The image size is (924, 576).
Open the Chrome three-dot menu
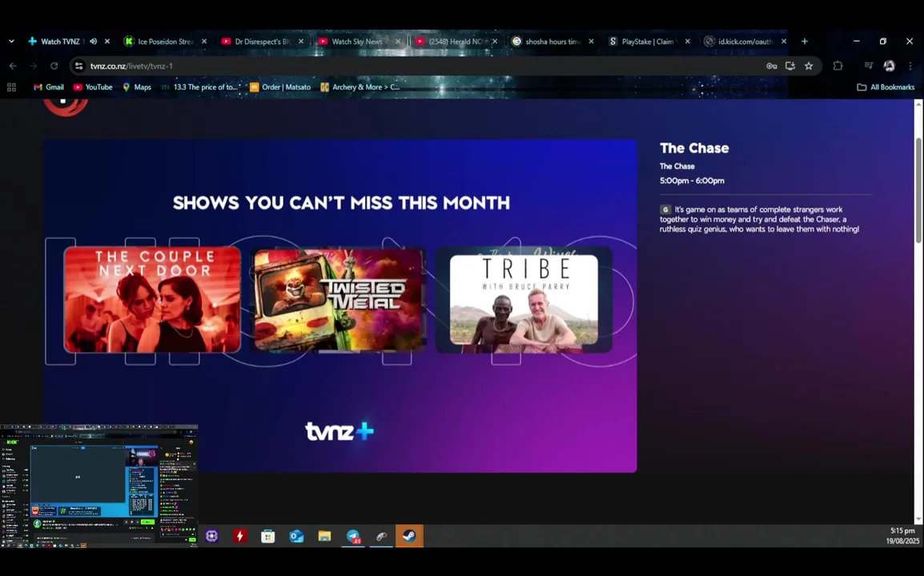point(910,66)
